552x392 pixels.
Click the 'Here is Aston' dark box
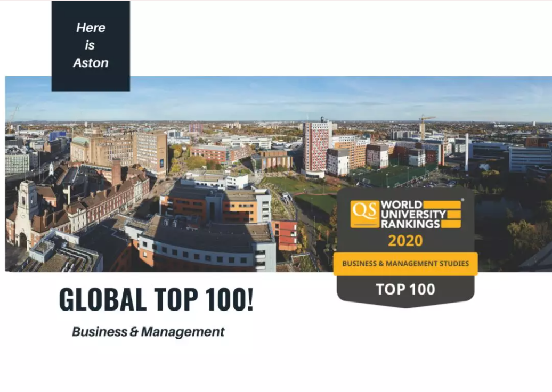pyautogui.click(x=91, y=46)
